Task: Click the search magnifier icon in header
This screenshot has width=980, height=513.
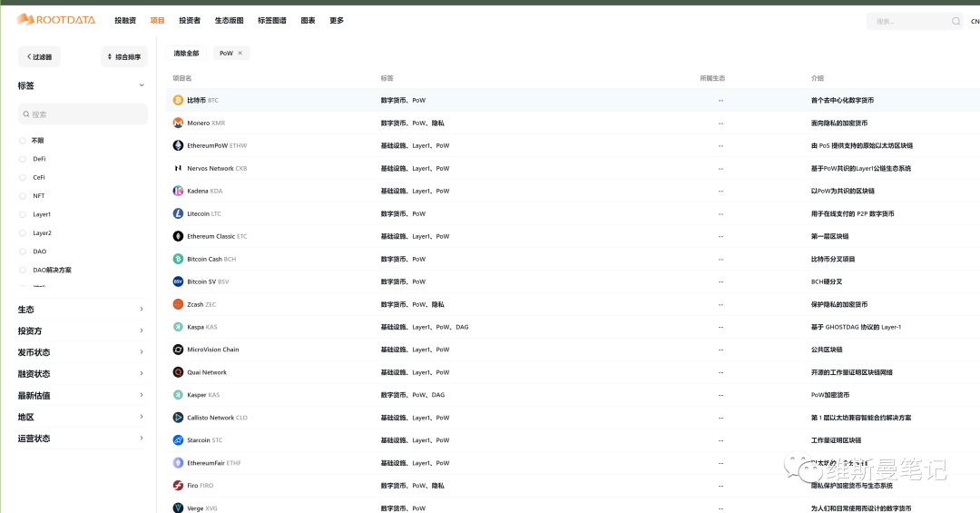Action: [955, 21]
